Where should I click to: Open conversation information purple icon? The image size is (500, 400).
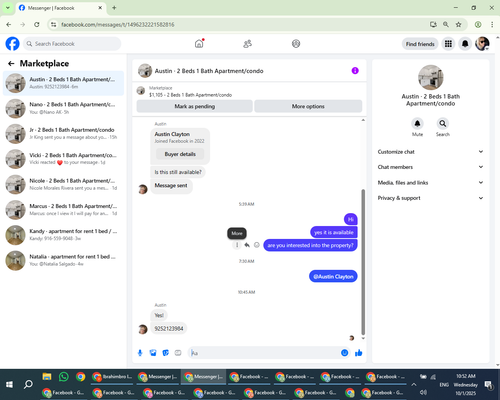355,71
